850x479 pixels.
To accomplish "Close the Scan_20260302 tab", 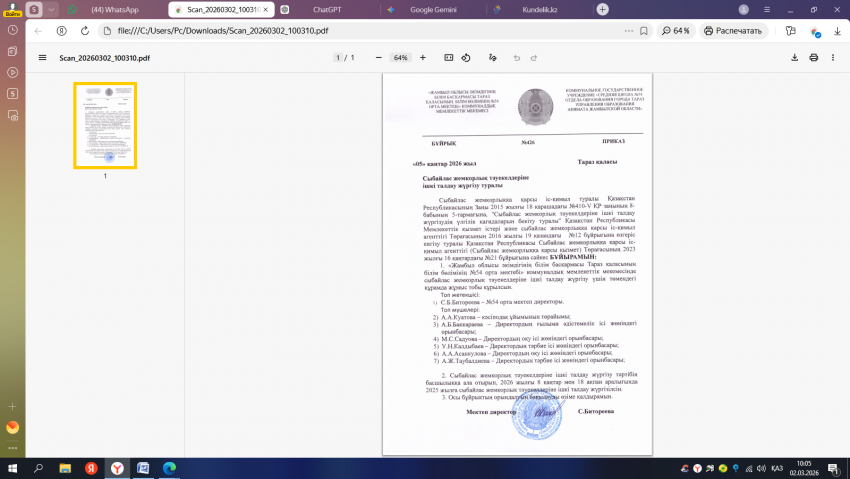I will [266, 10].
